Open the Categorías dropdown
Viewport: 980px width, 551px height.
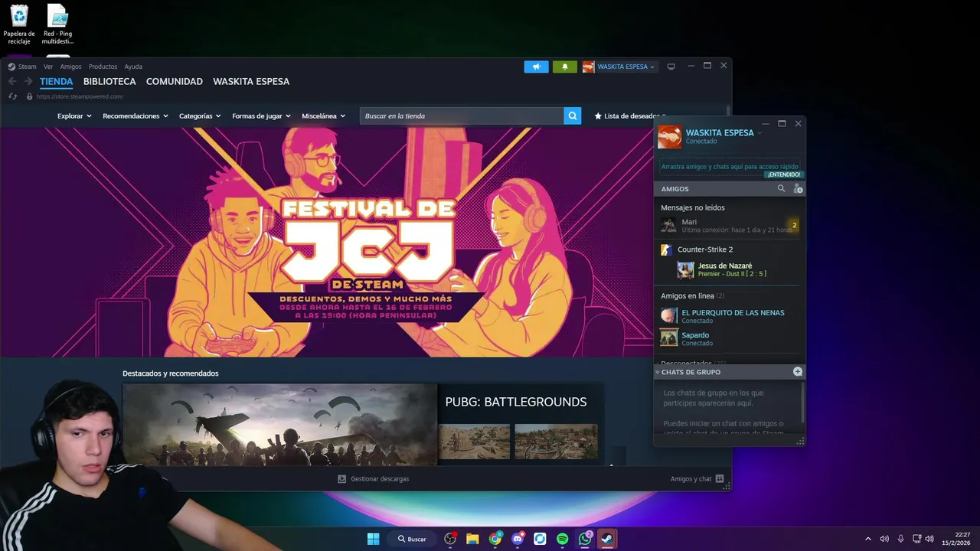200,116
